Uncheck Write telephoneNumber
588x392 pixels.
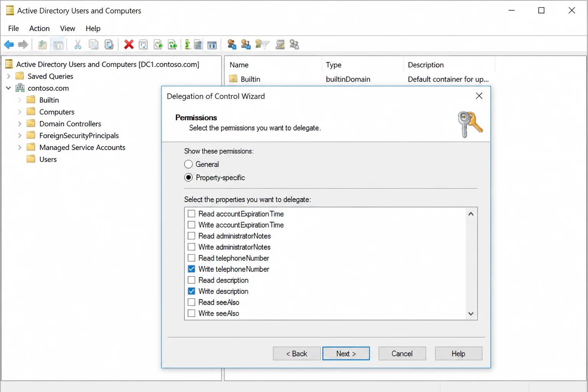click(191, 269)
